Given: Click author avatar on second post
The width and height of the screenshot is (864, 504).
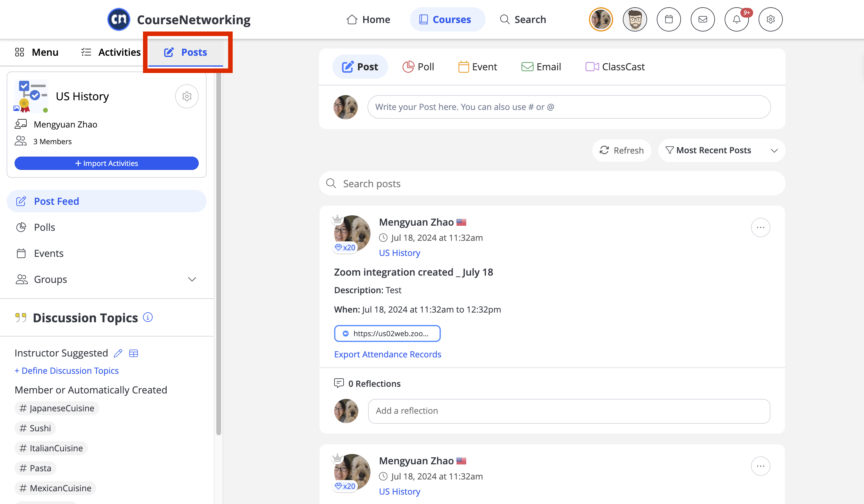Looking at the screenshot, I should 352,472.
